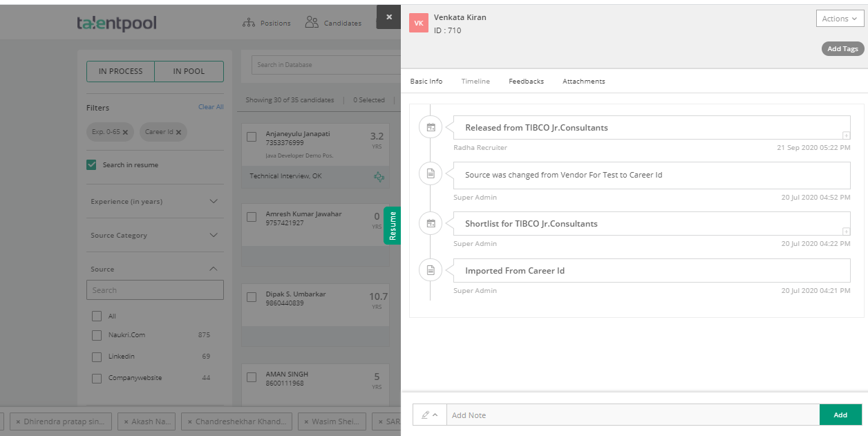
Task: Click the green workflow icon on Anjaneyulu's card
Action: click(x=379, y=178)
